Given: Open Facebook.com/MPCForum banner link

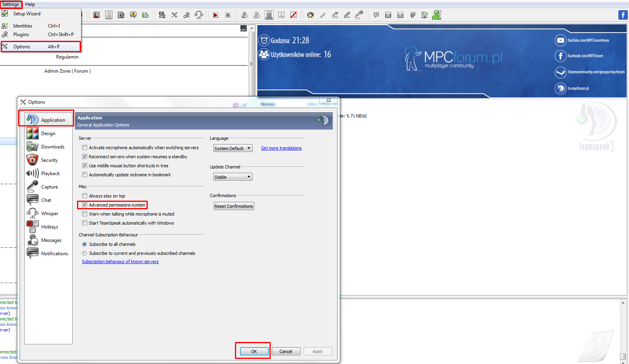Looking at the screenshot, I should [x=579, y=56].
